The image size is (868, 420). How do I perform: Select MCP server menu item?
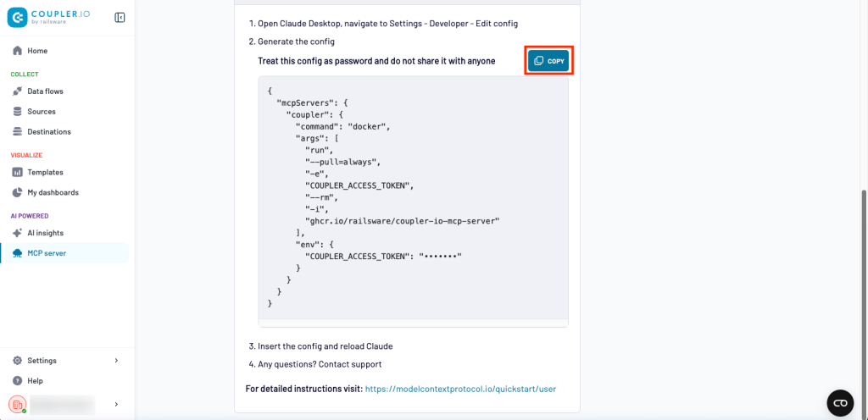pos(64,254)
